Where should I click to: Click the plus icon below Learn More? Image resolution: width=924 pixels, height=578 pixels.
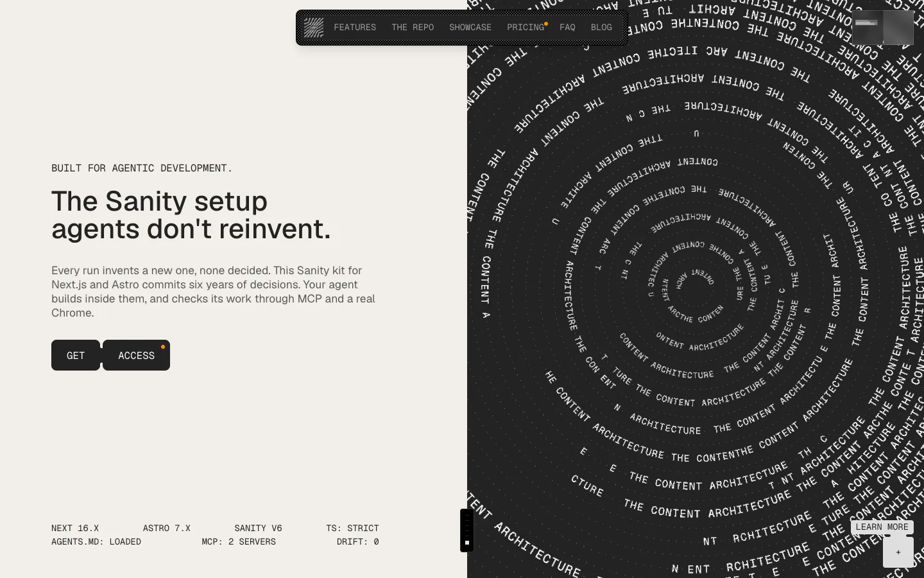[898, 552]
